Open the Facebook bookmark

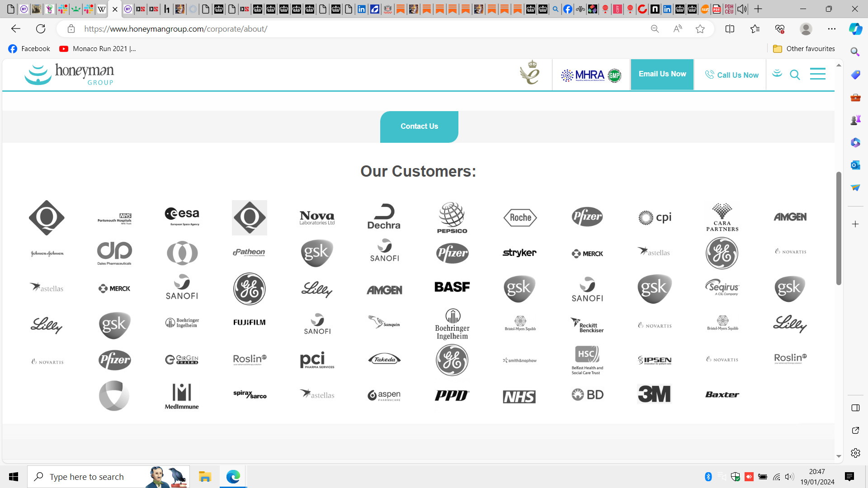click(x=29, y=49)
